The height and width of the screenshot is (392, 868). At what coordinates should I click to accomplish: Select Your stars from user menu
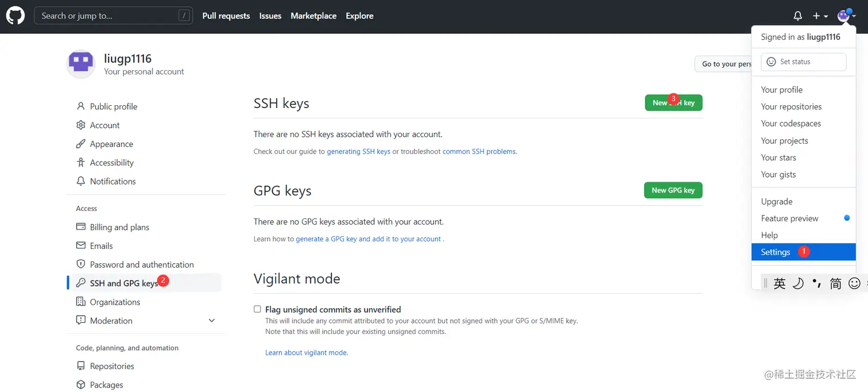tap(804, 157)
